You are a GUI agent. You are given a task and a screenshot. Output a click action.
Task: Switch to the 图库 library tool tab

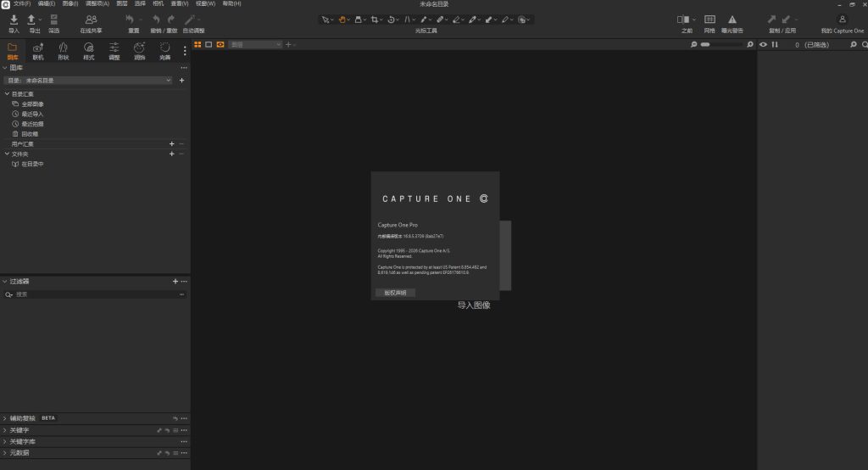(12, 51)
